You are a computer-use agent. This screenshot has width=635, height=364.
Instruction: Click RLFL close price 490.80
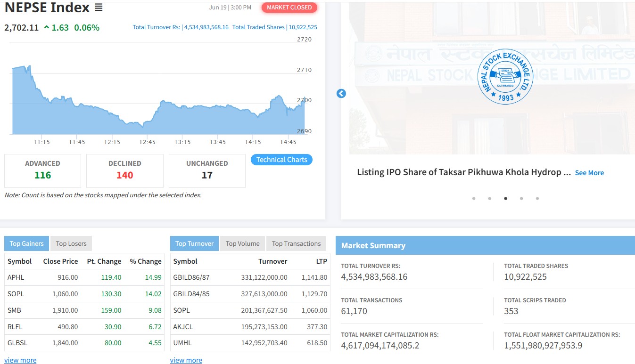click(x=68, y=326)
